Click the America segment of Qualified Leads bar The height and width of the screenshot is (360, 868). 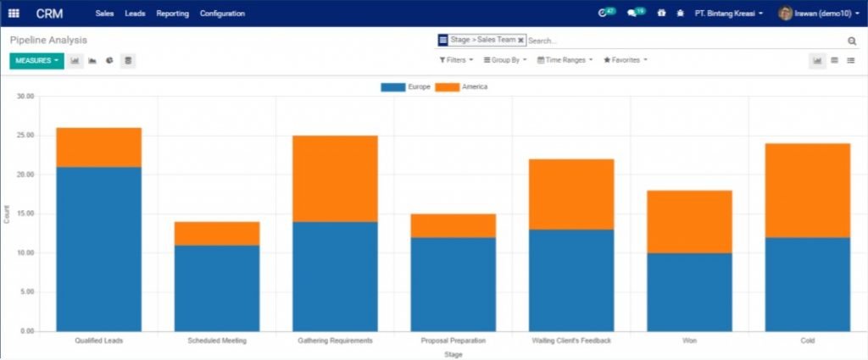pos(99,147)
